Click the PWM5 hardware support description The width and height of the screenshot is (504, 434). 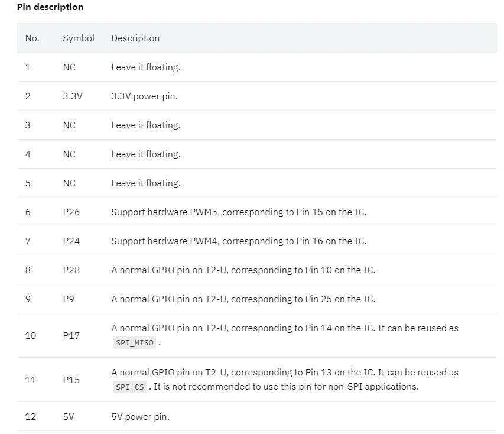tap(239, 212)
